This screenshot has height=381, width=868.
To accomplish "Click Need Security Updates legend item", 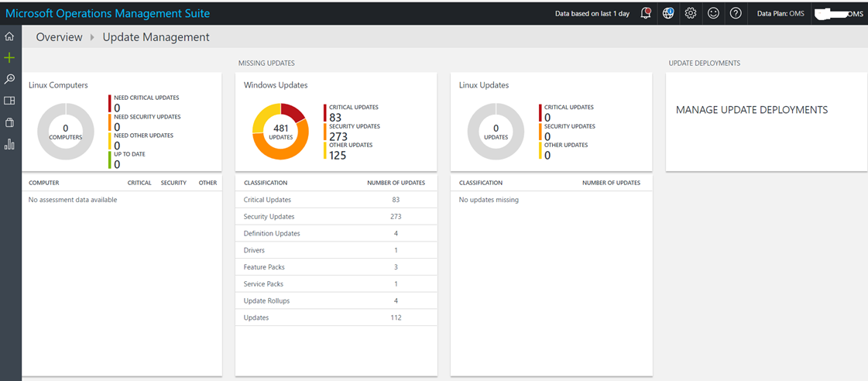I will tap(145, 122).
